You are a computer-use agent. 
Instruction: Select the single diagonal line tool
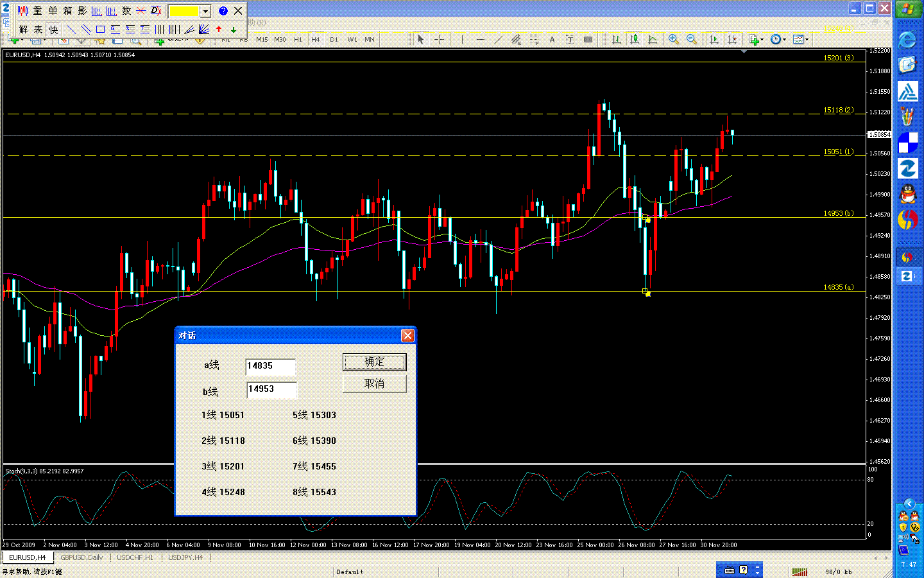(x=71, y=30)
